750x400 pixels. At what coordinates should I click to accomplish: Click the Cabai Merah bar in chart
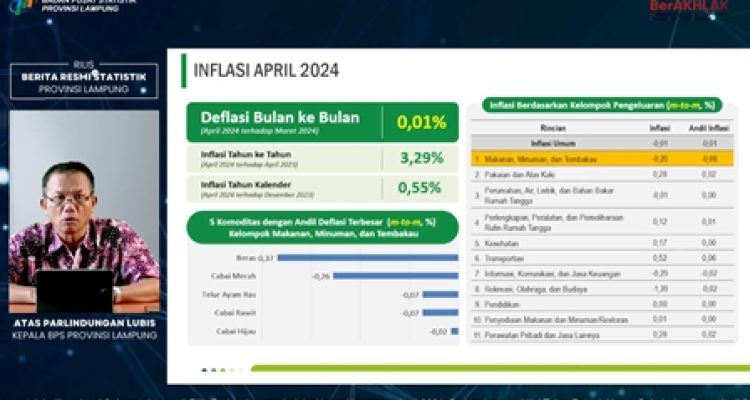(x=395, y=276)
